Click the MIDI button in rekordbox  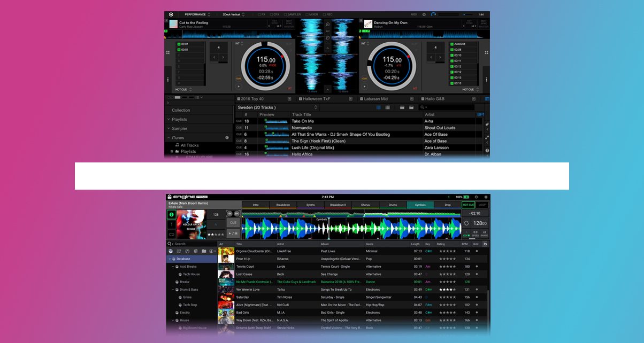(x=414, y=14)
